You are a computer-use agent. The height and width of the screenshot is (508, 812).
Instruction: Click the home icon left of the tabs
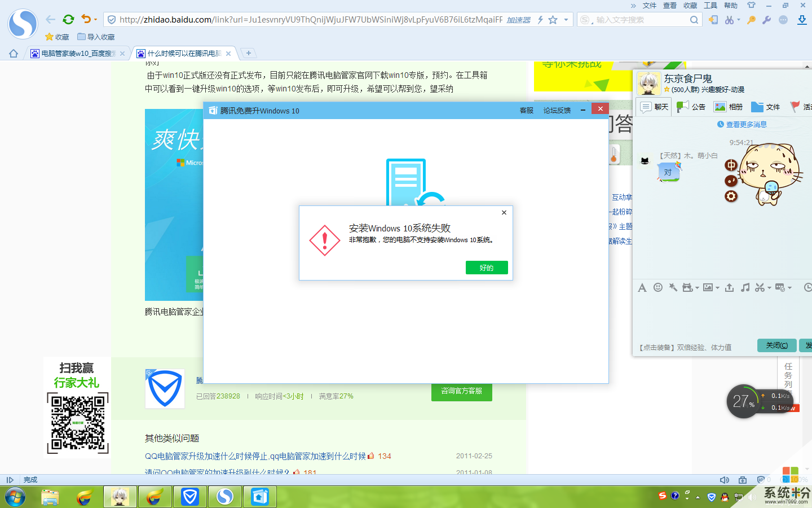[14, 53]
